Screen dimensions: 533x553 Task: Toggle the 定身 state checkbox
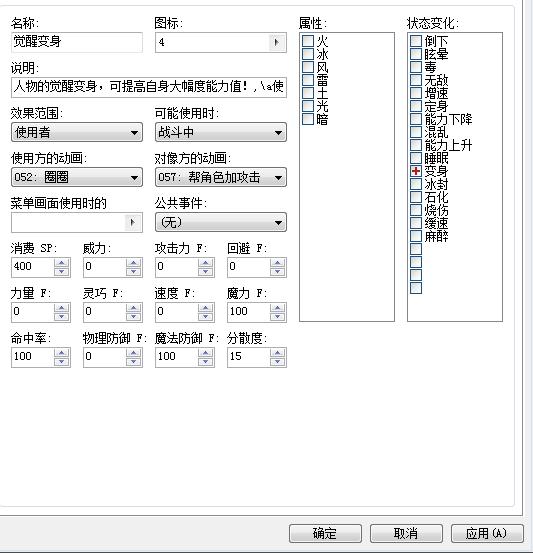click(x=416, y=106)
